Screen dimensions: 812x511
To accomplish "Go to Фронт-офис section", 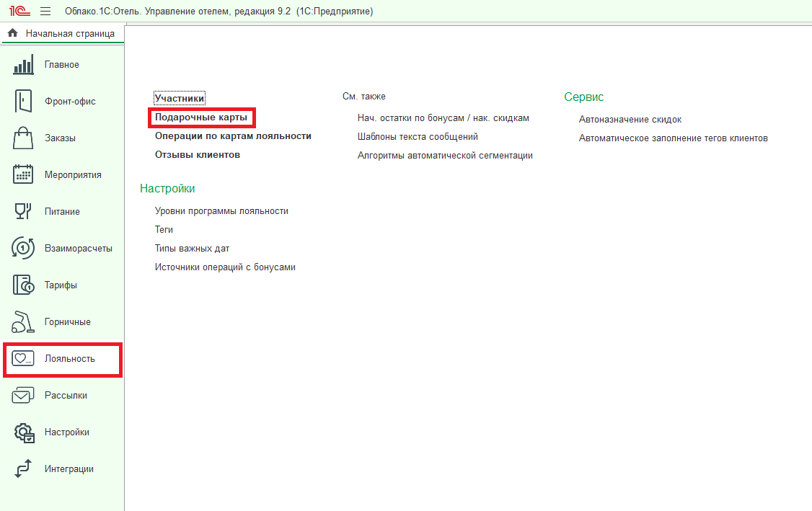I will point(70,102).
